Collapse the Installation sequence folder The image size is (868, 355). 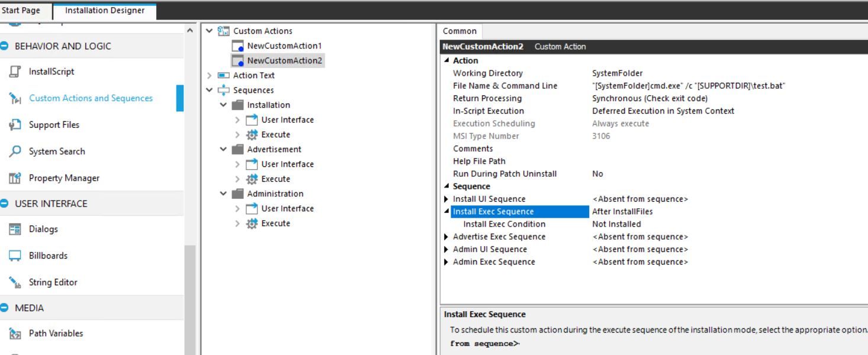[x=223, y=105]
